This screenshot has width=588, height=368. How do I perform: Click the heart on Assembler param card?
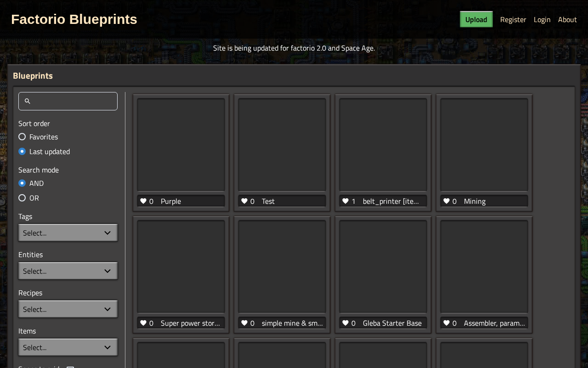[x=447, y=323]
